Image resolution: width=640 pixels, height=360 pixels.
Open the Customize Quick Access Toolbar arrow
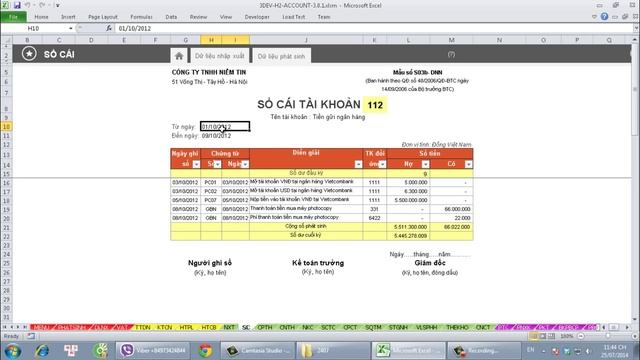pos(58,5)
